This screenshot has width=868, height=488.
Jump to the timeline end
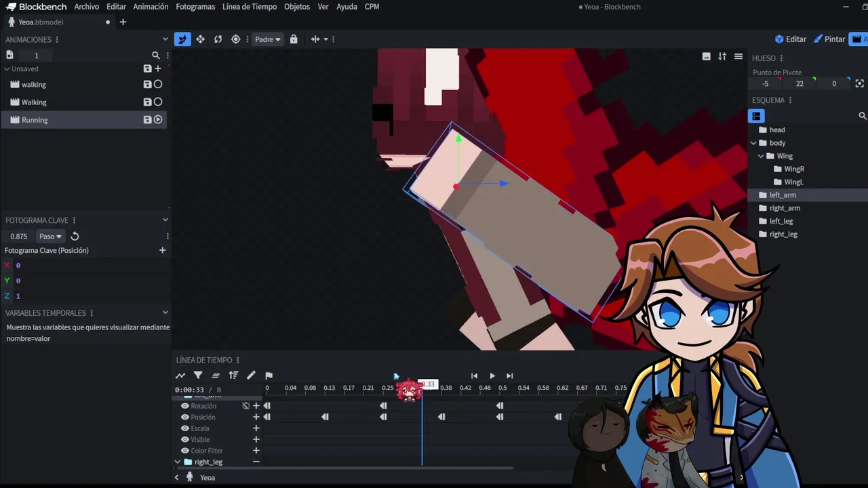[x=509, y=376]
